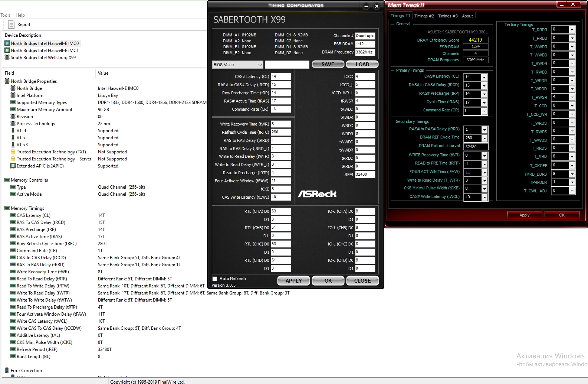Click the CAS Latency (CL) row icon
588x384 pixels.
pos(13,215)
